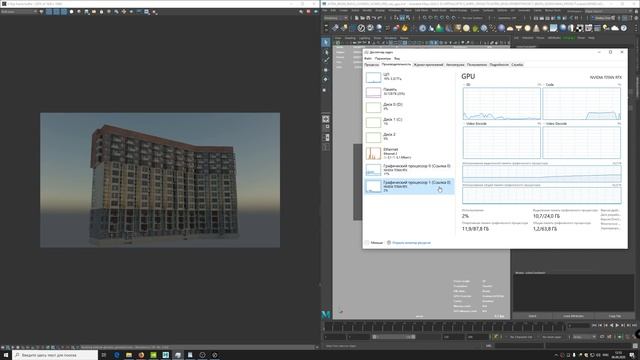Viewport: 640px width, 360px height.
Task: Switch to Процессы tab in Task Manager
Action: 371,64
